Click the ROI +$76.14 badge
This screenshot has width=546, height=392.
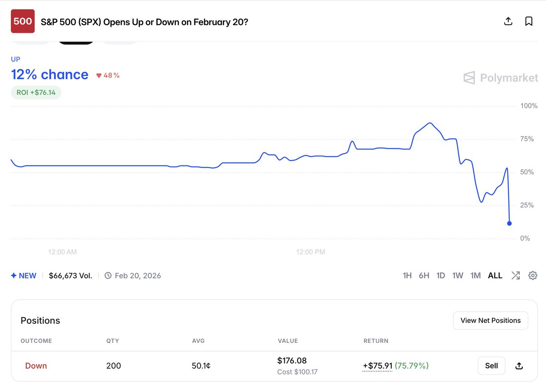[x=36, y=92]
